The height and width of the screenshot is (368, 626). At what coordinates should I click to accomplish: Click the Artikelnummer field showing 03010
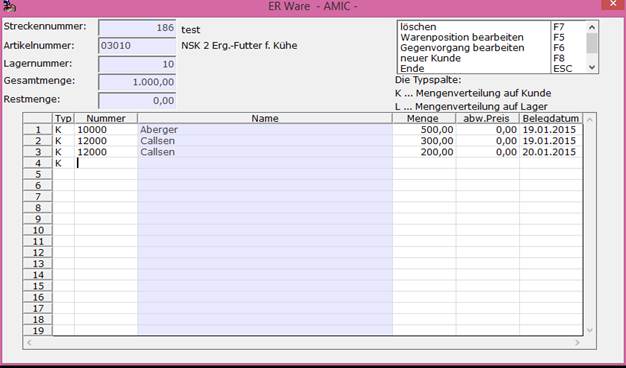coord(137,46)
